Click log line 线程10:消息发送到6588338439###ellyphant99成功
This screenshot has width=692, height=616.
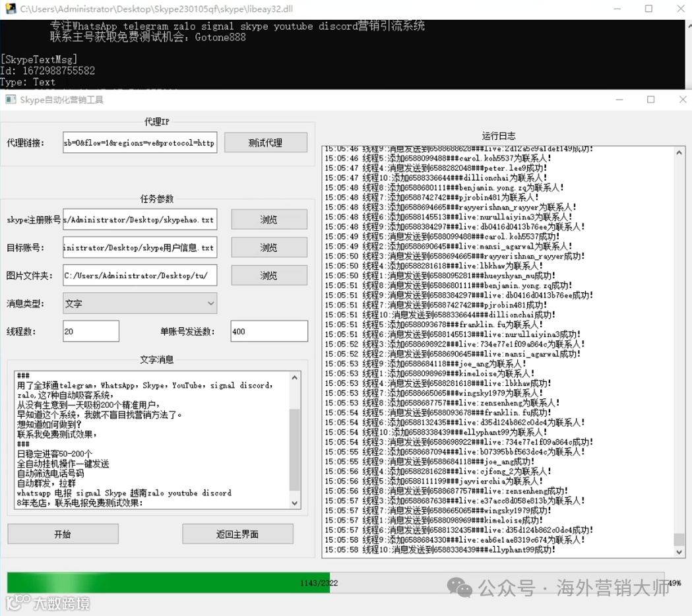[439, 550]
